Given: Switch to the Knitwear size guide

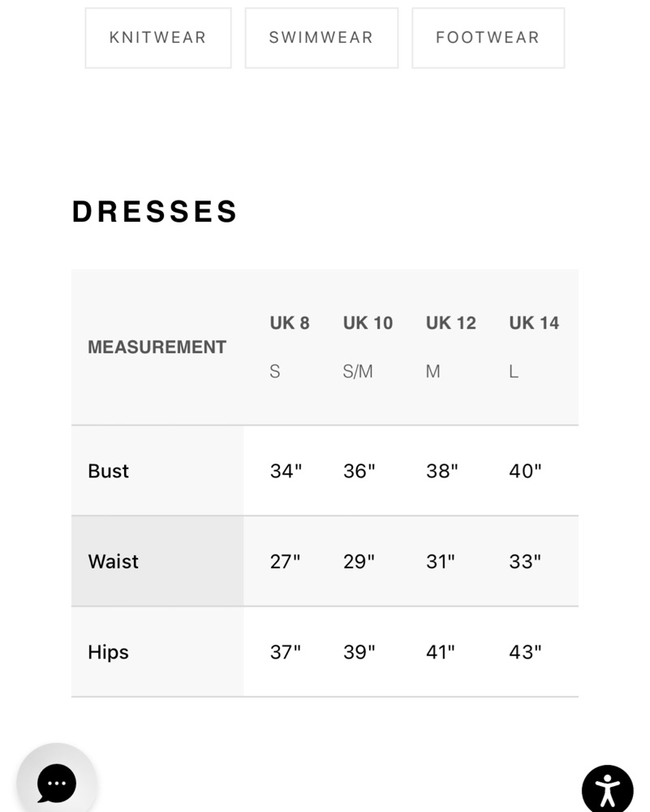Looking at the screenshot, I should (x=158, y=38).
